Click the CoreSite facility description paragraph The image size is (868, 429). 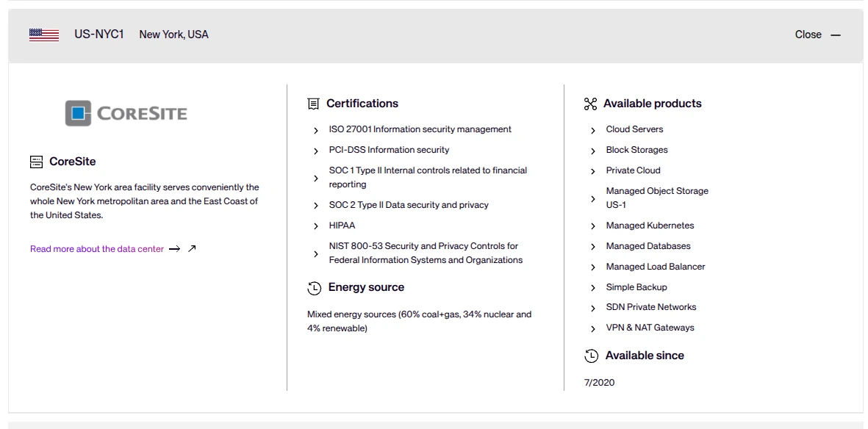[145, 201]
